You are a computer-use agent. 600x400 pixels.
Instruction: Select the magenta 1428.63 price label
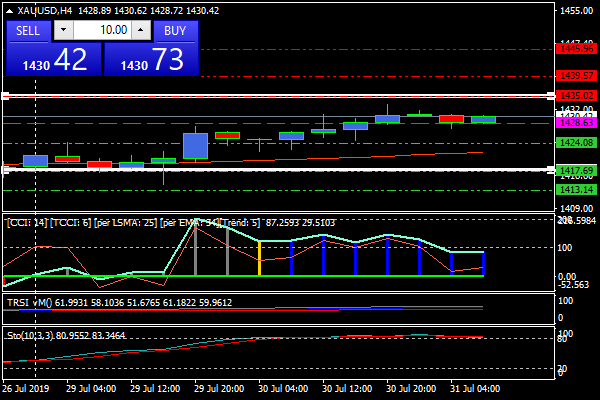577,123
